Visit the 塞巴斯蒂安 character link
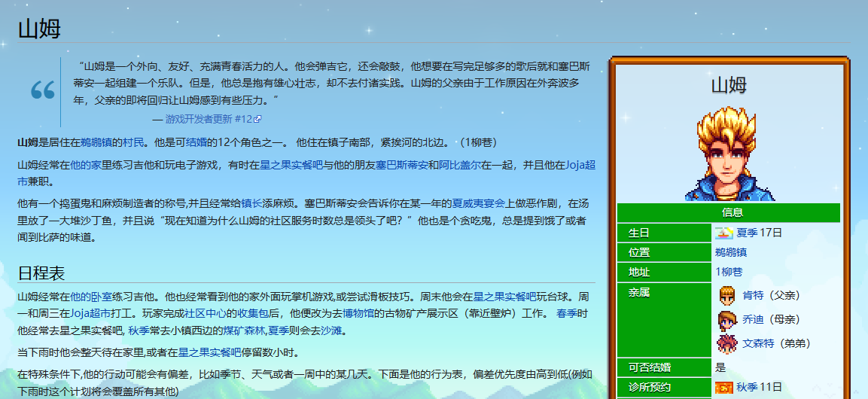 401,165
